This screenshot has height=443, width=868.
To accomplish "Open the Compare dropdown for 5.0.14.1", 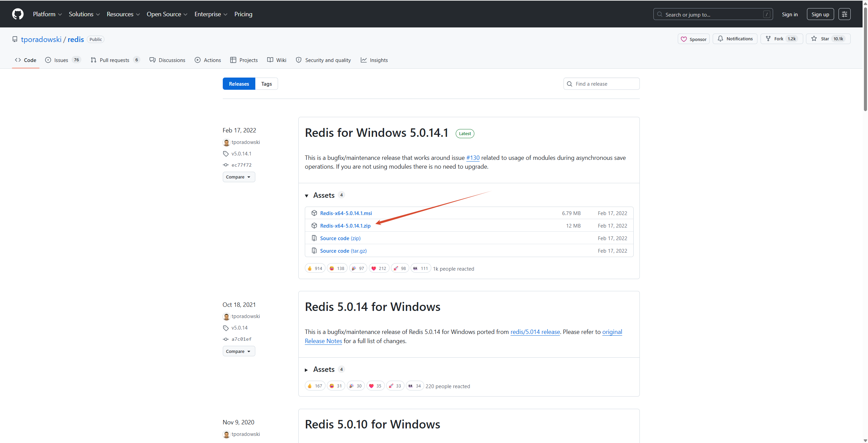I will 239,177.
